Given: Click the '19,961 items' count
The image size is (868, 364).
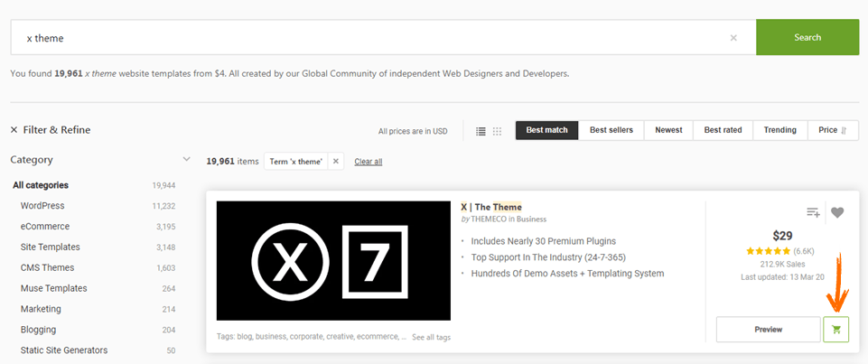Looking at the screenshot, I should pos(232,162).
